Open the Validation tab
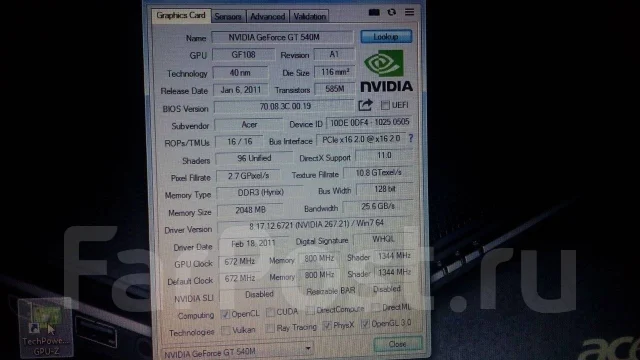640x360 pixels. click(309, 17)
